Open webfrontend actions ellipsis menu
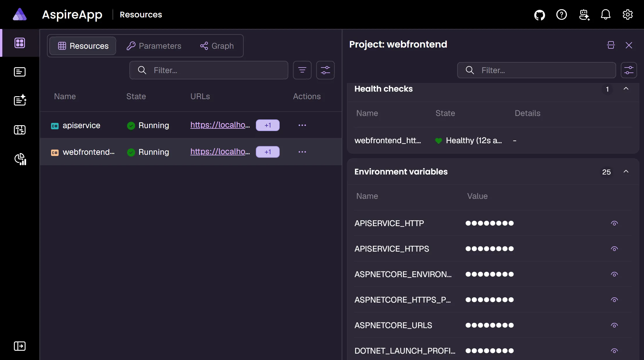Viewport: 644px width, 360px height. 302,152
